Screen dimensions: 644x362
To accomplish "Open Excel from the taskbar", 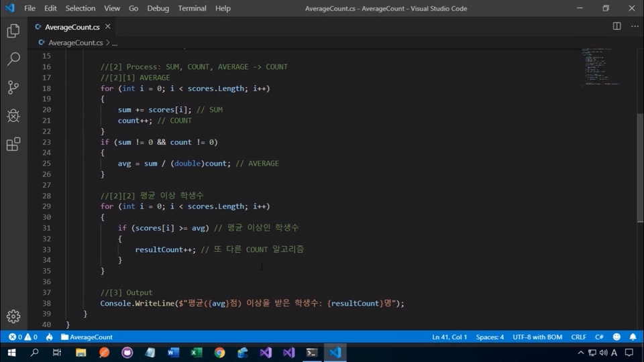I will click(x=197, y=353).
